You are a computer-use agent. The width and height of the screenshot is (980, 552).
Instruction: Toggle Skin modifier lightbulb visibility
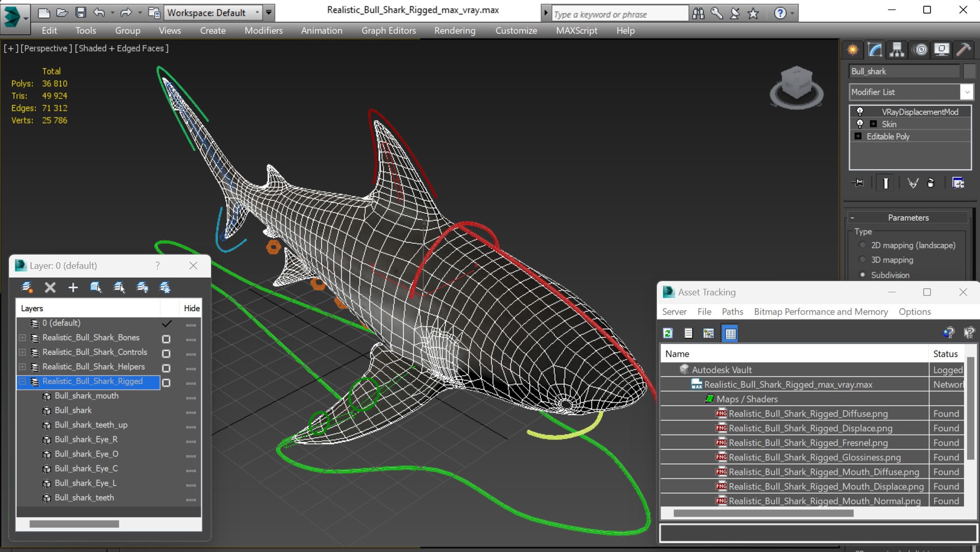coord(860,124)
